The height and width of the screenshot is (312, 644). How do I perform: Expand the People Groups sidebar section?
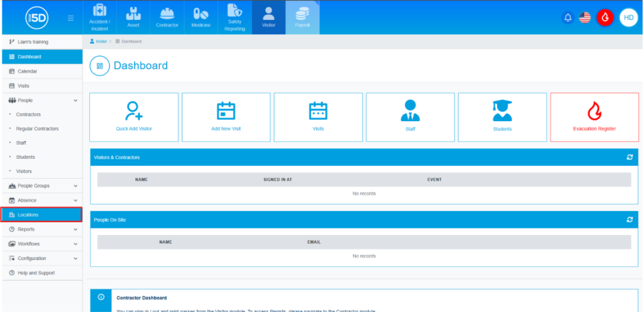41,186
